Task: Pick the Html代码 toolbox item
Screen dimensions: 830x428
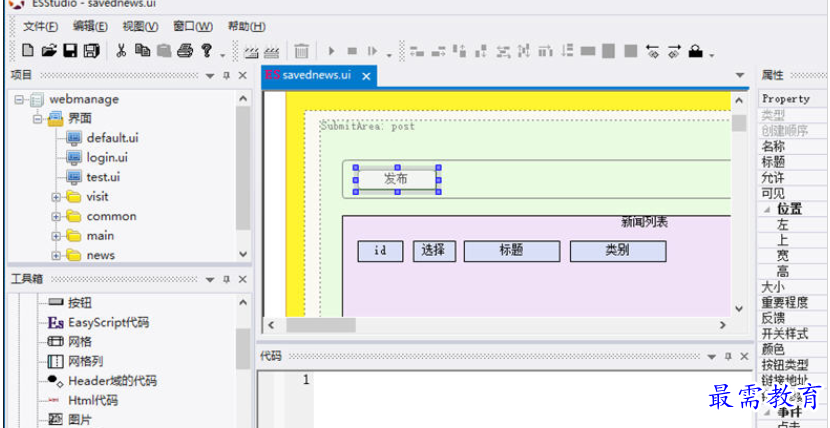Action: point(93,400)
